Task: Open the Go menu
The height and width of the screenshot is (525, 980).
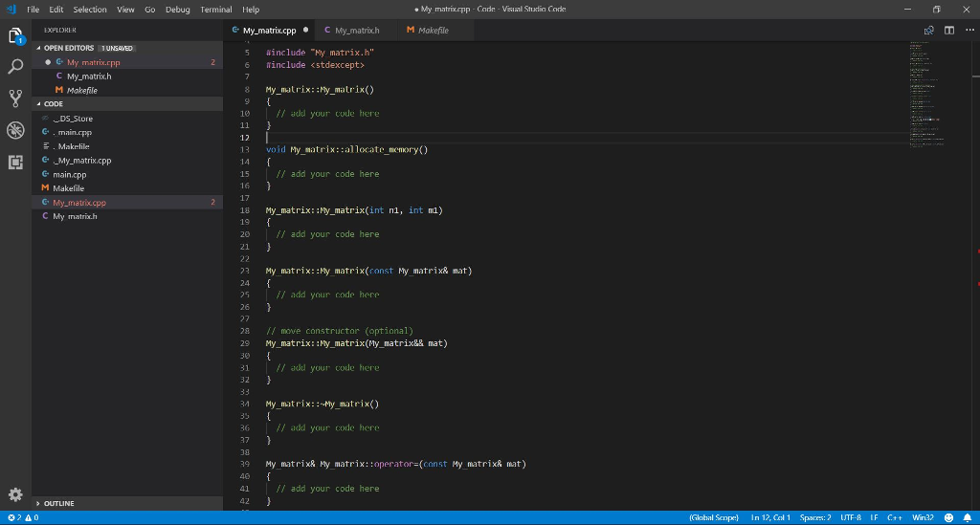Action: (150, 10)
